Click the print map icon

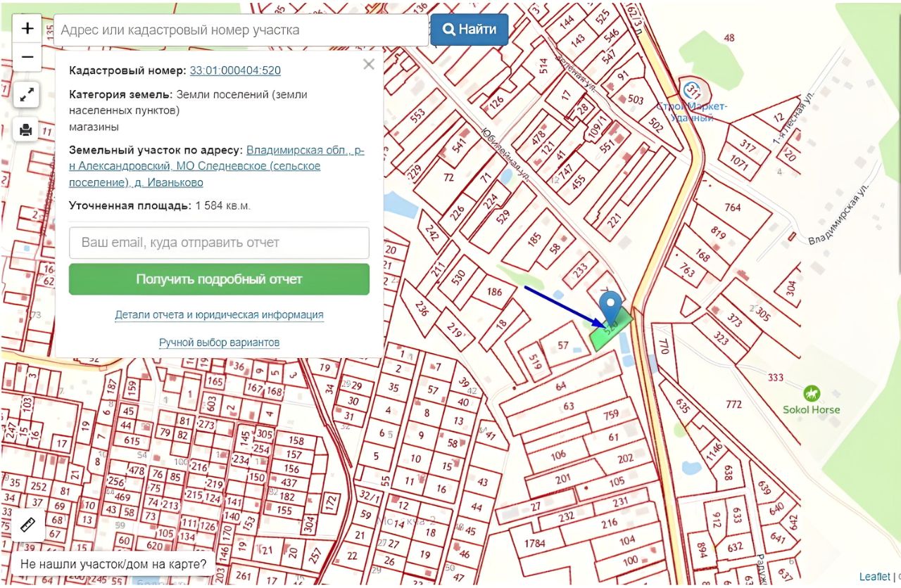coord(27,129)
